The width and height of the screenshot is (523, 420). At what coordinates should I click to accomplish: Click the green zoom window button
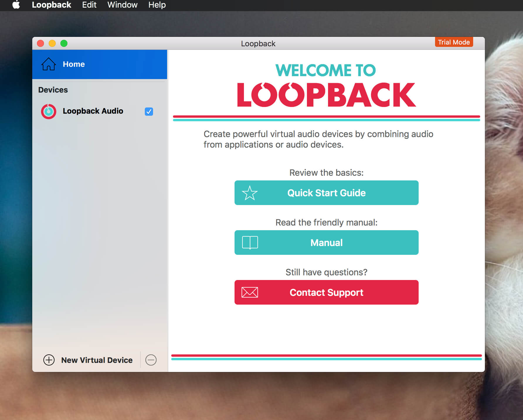coord(64,43)
